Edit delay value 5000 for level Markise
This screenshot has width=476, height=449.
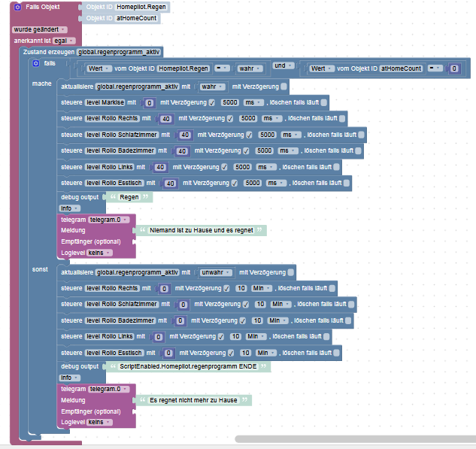pyautogui.click(x=230, y=102)
